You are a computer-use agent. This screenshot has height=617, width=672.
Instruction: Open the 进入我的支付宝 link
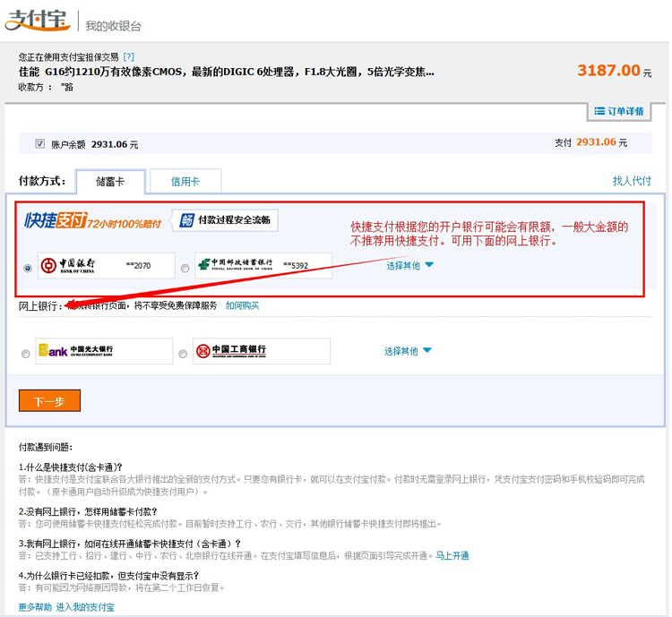click(85, 607)
